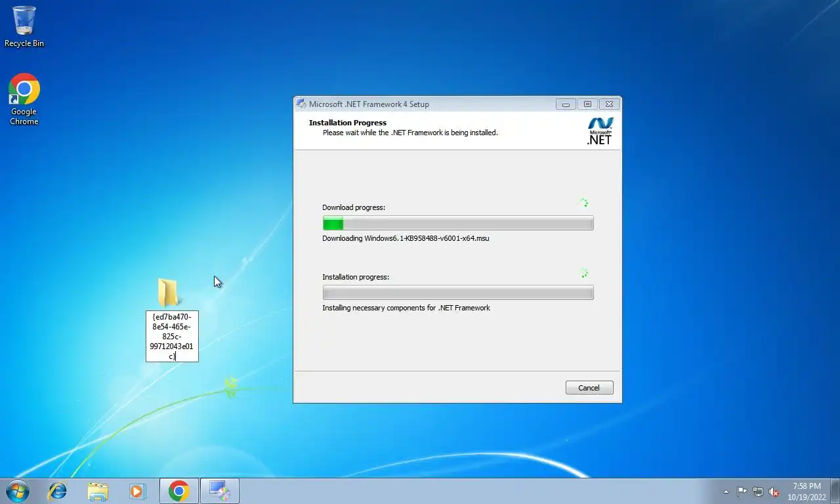Launch Internet Explorer from the taskbar

pos(58,491)
